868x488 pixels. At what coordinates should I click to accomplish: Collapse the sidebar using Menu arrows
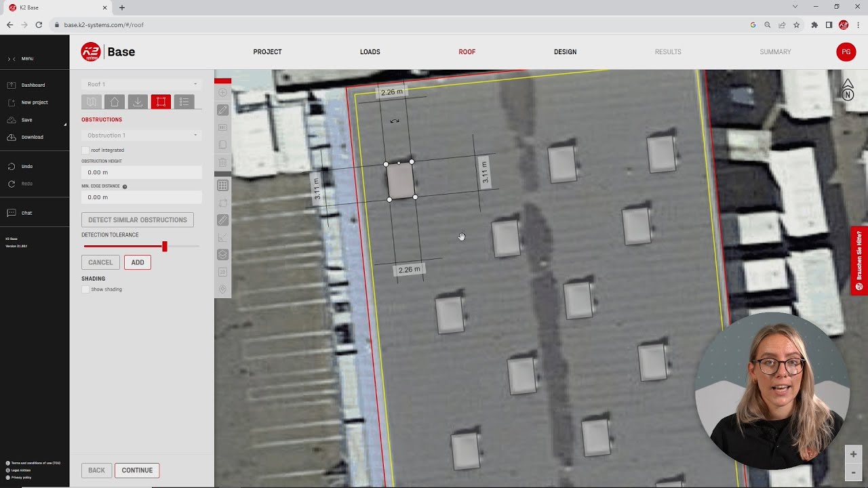click(12, 59)
